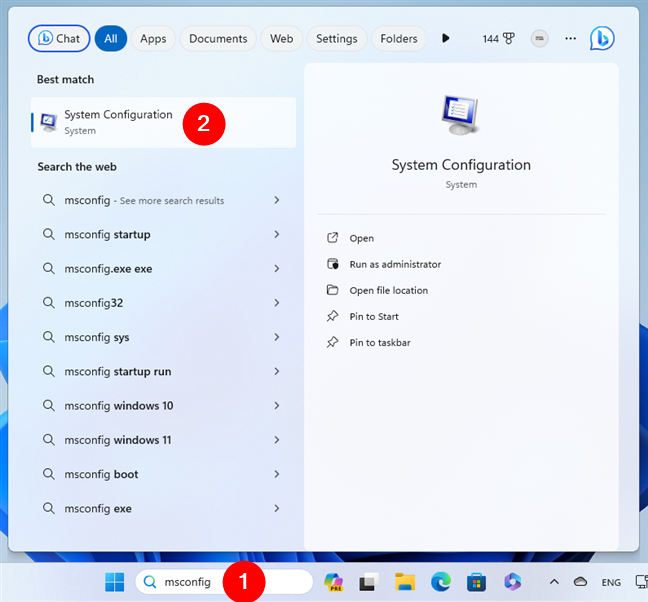Open the three-dots options menu
This screenshot has height=602, width=648.
coord(570,39)
